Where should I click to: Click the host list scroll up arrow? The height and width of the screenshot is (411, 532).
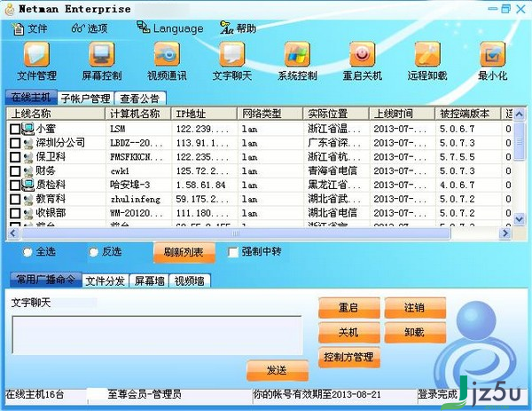[519, 115]
